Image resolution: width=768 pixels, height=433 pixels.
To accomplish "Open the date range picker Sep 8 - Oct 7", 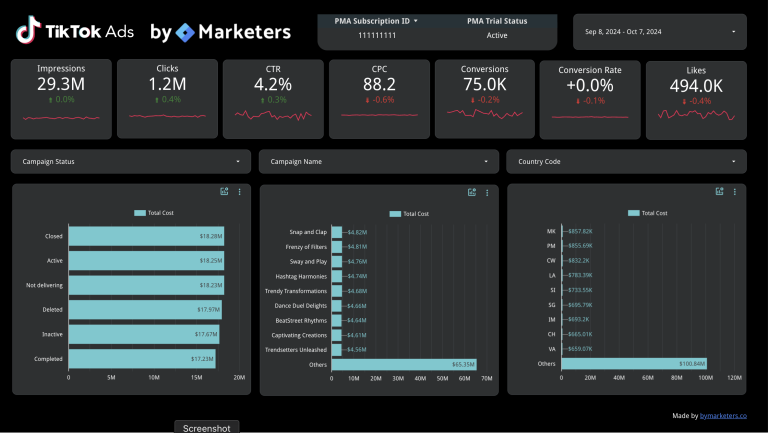I will coord(660,32).
